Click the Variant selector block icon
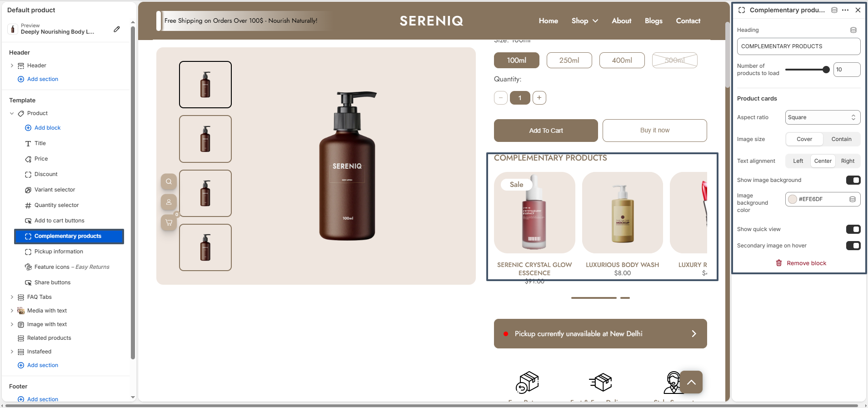This screenshot has width=868, height=408. coord(28,190)
